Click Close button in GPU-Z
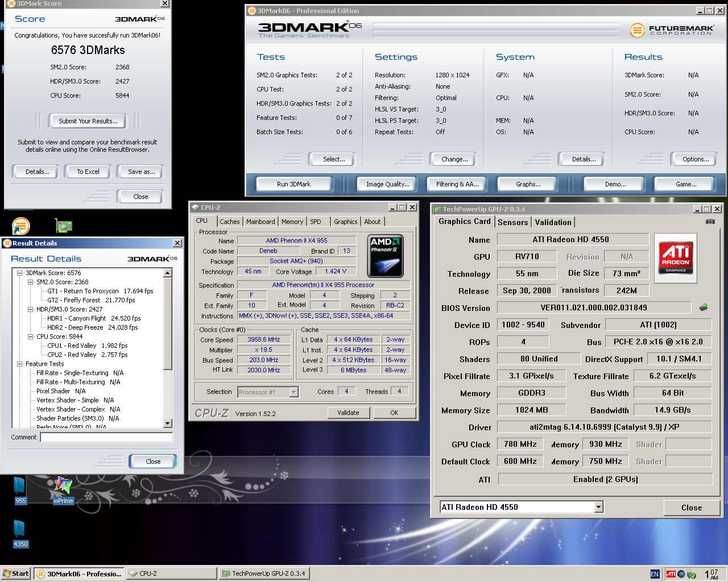The image size is (728, 582). coord(692,508)
